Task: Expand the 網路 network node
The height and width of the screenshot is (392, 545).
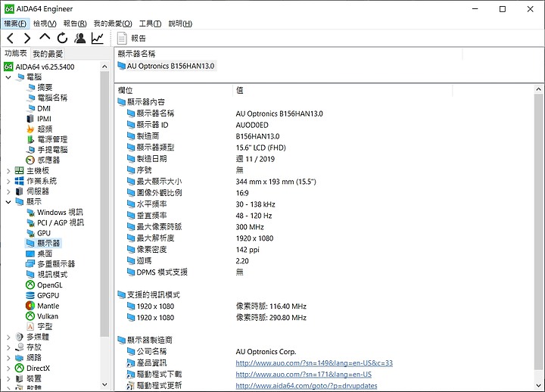Action: coord(8,358)
